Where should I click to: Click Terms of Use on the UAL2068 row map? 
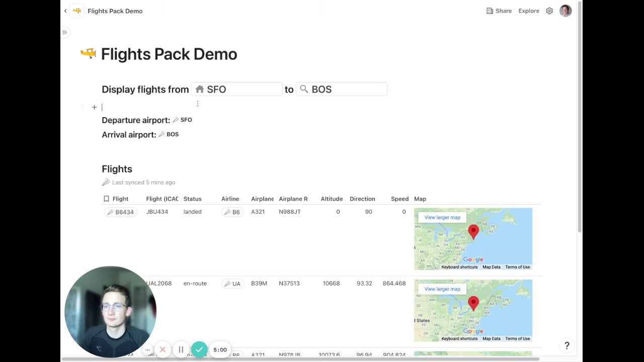[x=518, y=338]
